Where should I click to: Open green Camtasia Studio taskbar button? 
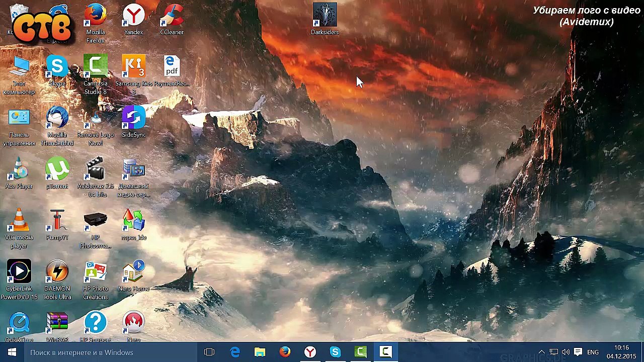[361, 352]
